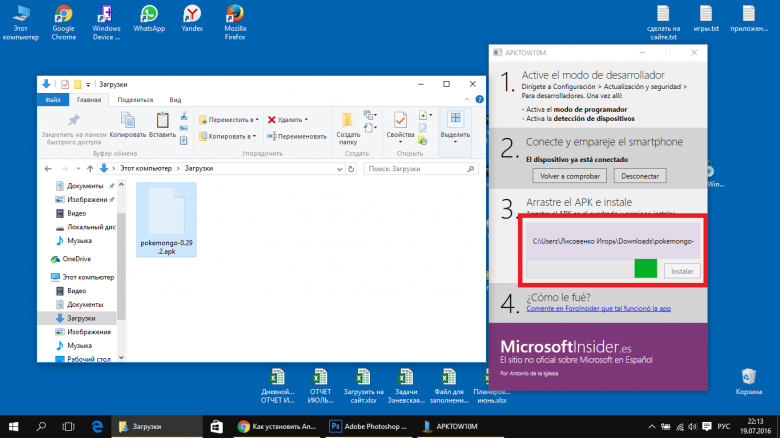Open Task View on taskbar

pyautogui.click(x=68, y=427)
